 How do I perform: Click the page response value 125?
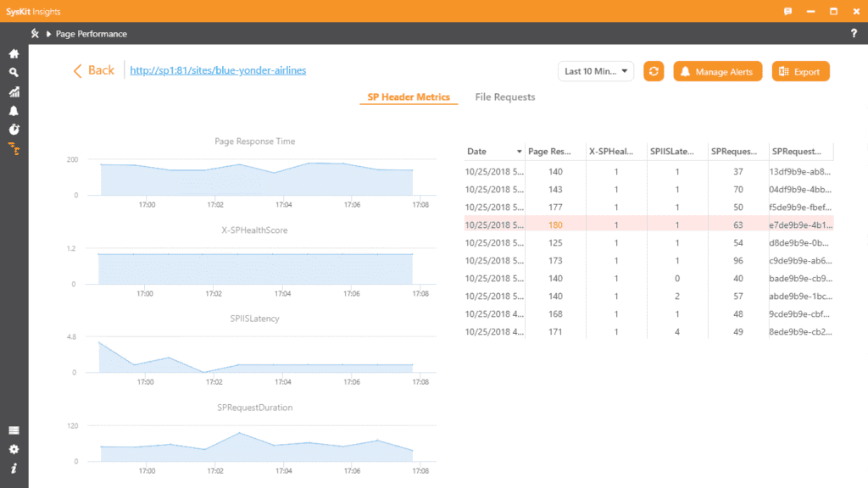[555, 242]
